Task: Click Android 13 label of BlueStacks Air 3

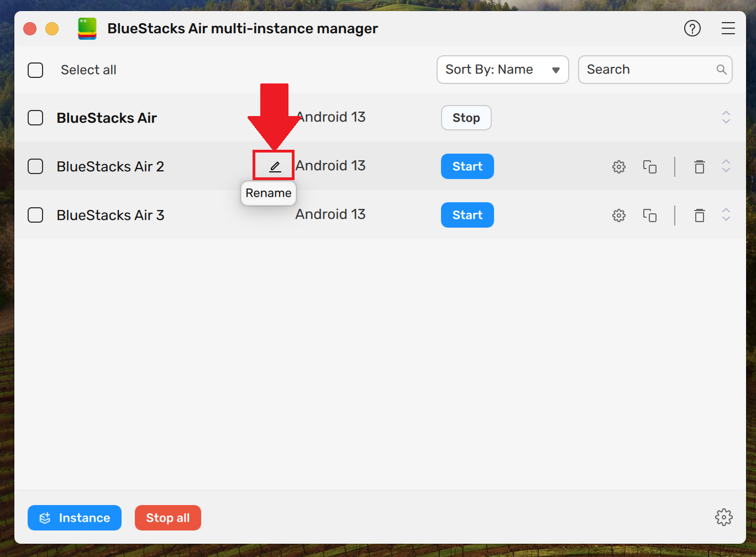Action: click(330, 214)
